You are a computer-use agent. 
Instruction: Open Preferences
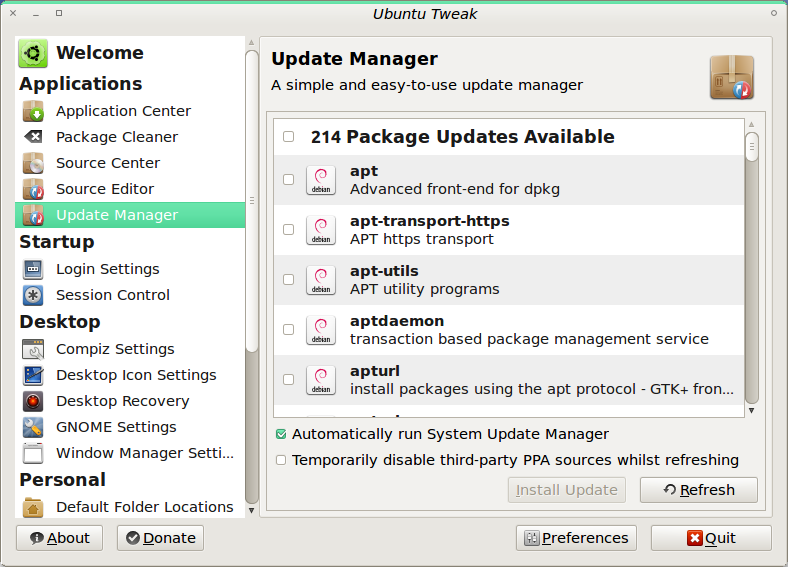pyautogui.click(x=576, y=538)
